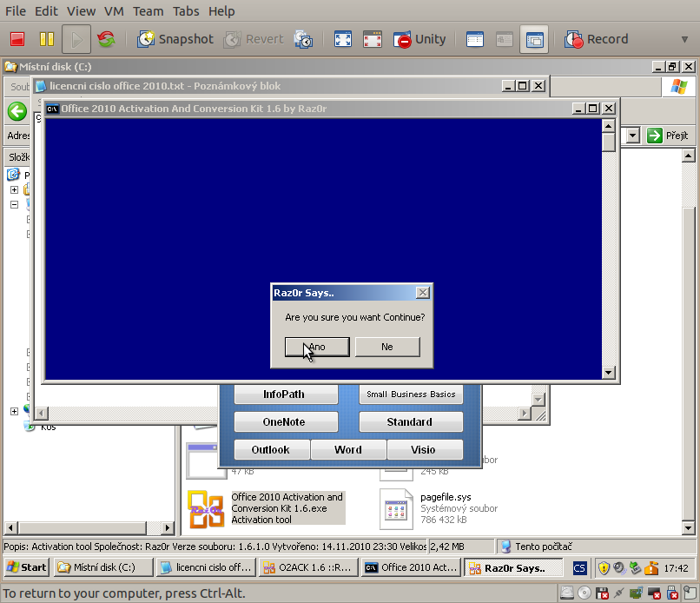Select the pagefile.sys file icon
The width and height of the screenshot is (700, 603).
pyautogui.click(x=396, y=509)
